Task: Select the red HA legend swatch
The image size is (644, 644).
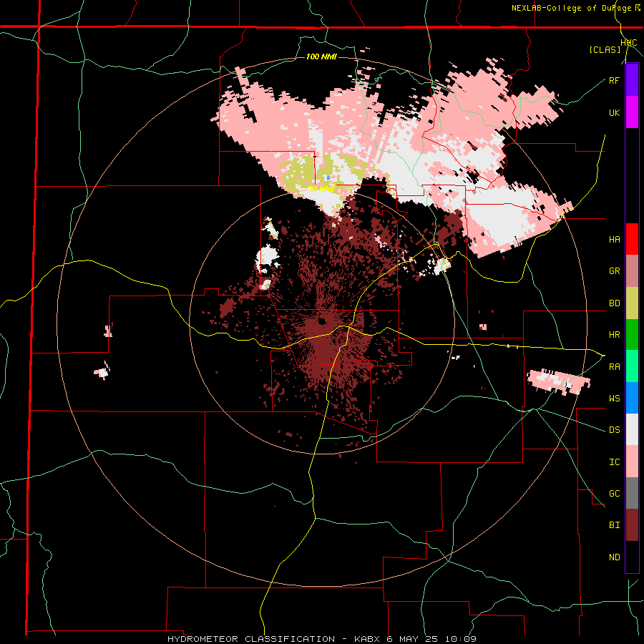Action: 632,239
